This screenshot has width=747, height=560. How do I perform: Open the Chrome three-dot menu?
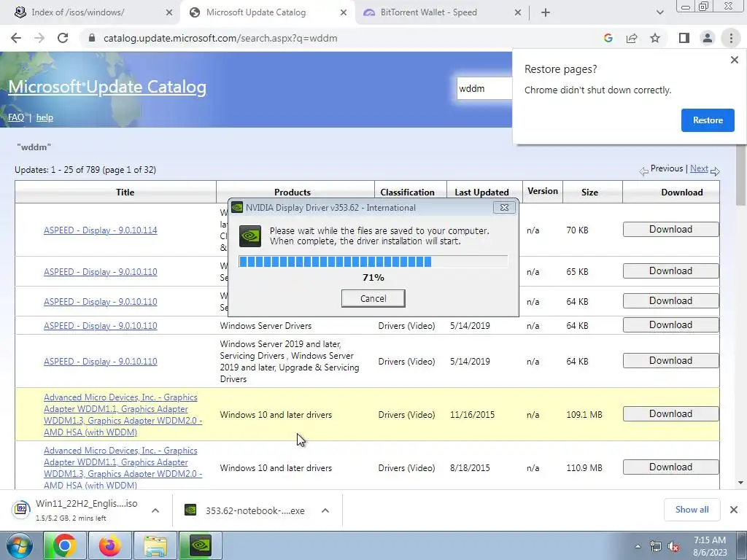pyautogui.click(x=731, y=38)
